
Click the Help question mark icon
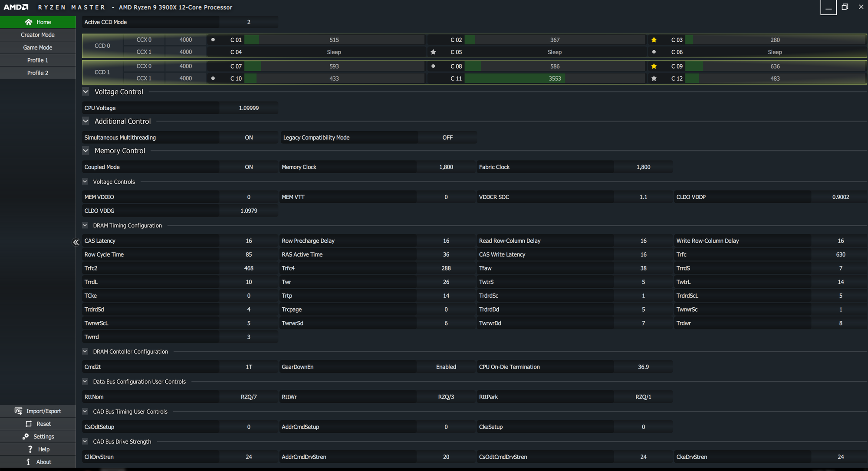(30, 449)
